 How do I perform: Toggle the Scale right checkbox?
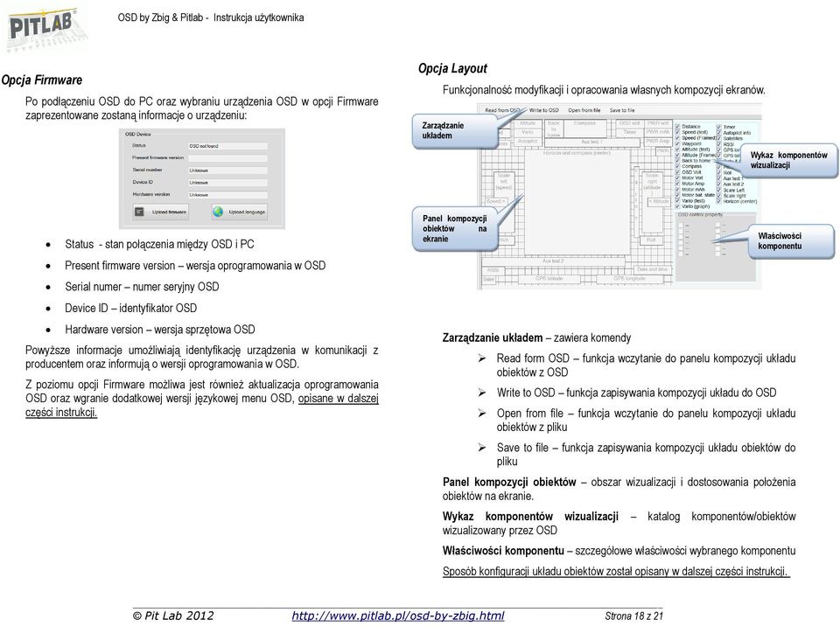point(719,196)
